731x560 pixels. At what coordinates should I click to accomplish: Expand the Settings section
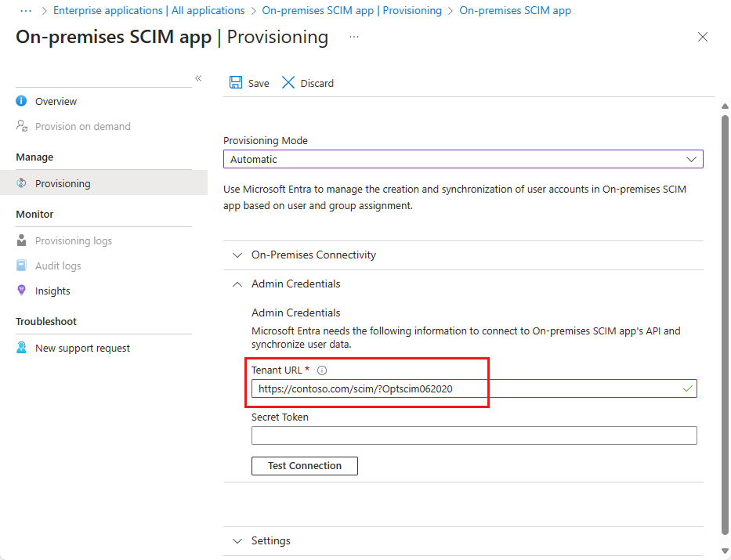(x=463, y=541)
